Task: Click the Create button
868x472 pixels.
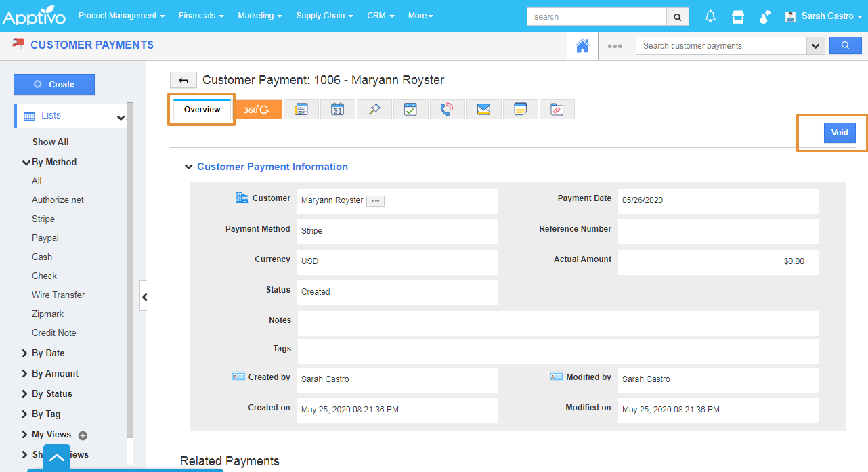Action: coord(54,85)
